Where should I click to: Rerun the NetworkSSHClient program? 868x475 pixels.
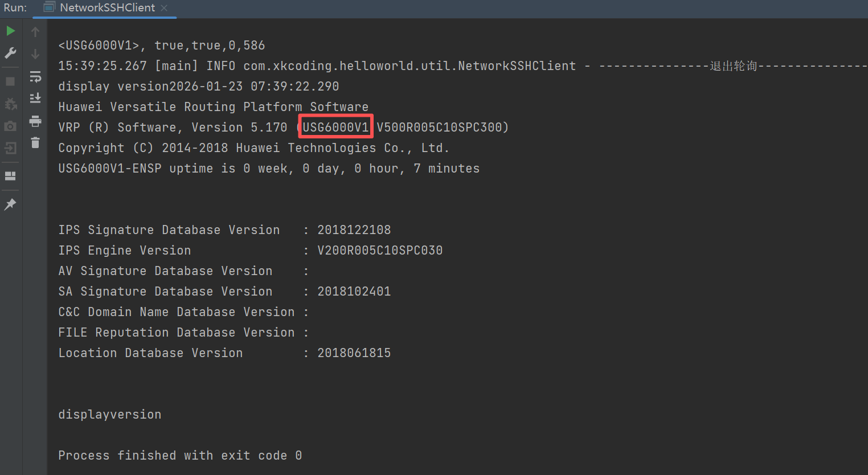[x=10, y=31]
